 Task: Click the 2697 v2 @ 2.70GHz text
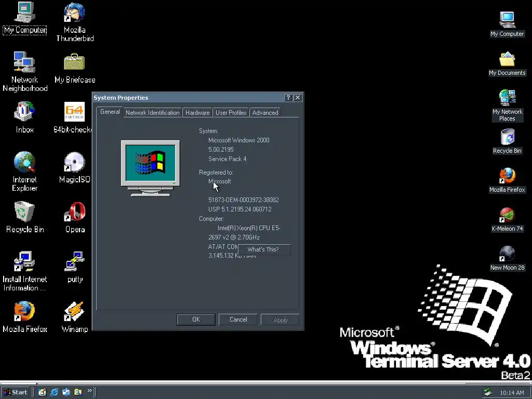tap(234, 237)
